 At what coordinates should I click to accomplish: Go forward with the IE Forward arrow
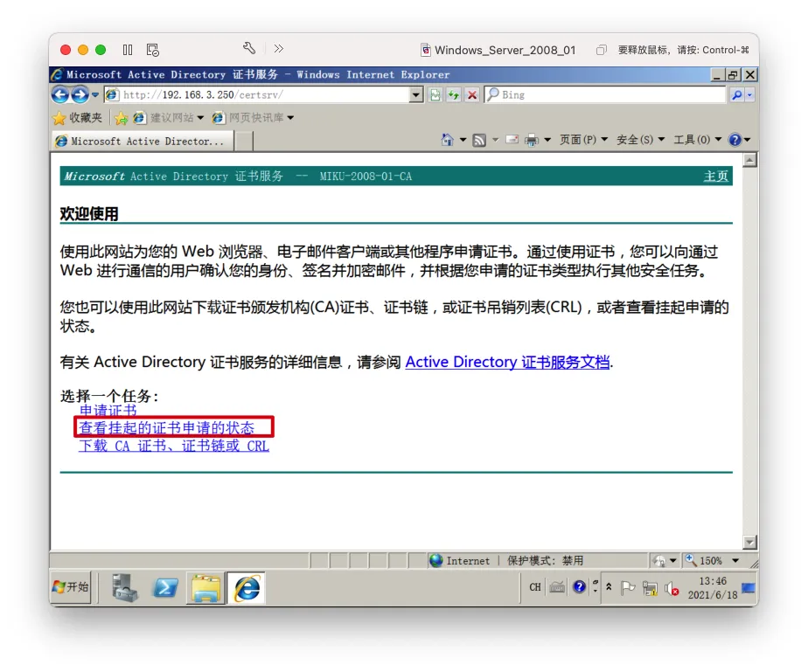click(x=80, y=94)
